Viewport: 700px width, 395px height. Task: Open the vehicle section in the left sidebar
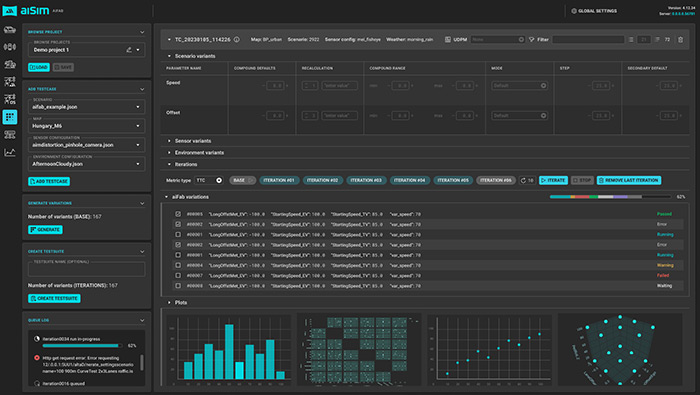pos(10,30)
